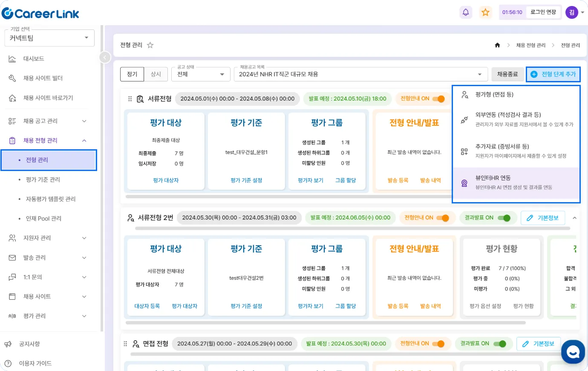Collapse the sidebar with arrow button
This screenshot has width=588, height=371.
pos(105,57)
